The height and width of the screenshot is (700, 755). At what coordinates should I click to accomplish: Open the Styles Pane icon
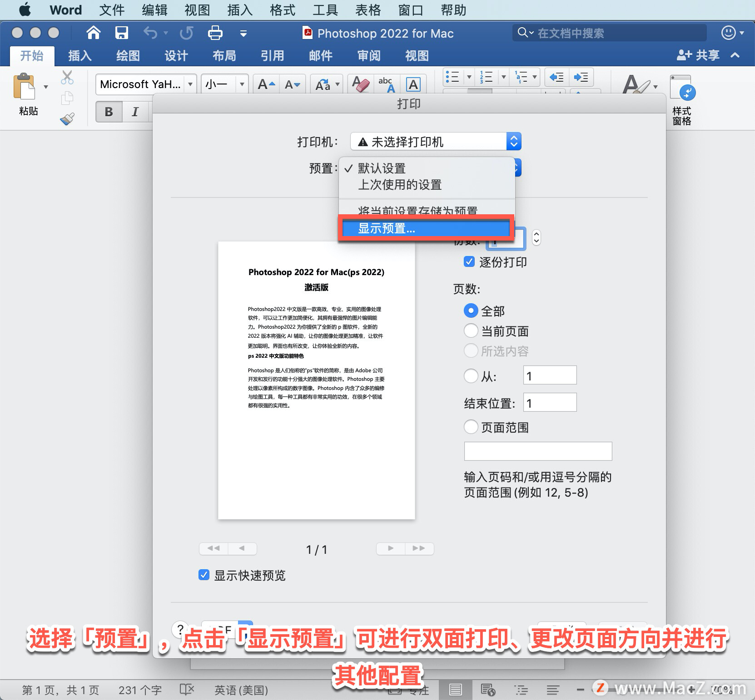pos(682,89)
